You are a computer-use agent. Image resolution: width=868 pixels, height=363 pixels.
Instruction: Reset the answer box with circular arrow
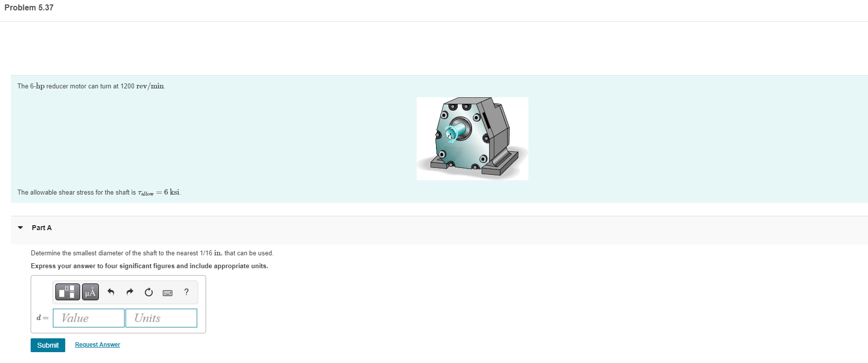tap(149, 292)
